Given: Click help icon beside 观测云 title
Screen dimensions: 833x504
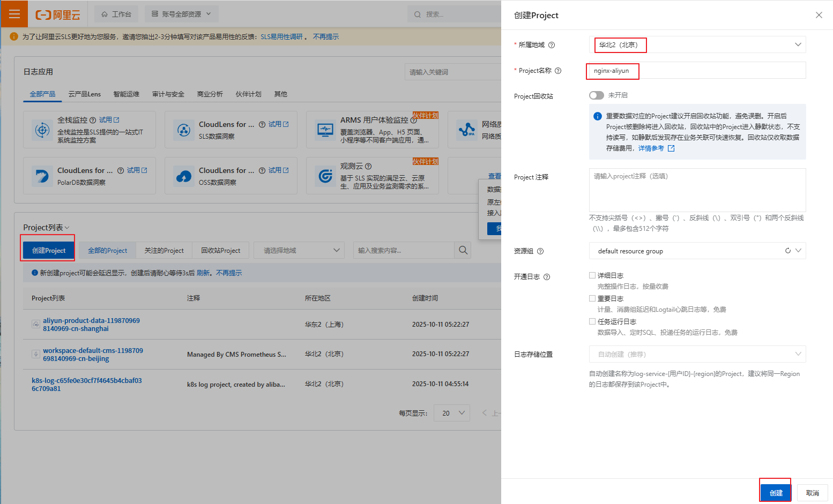Looking at the screenshot, I should point(368,166).
